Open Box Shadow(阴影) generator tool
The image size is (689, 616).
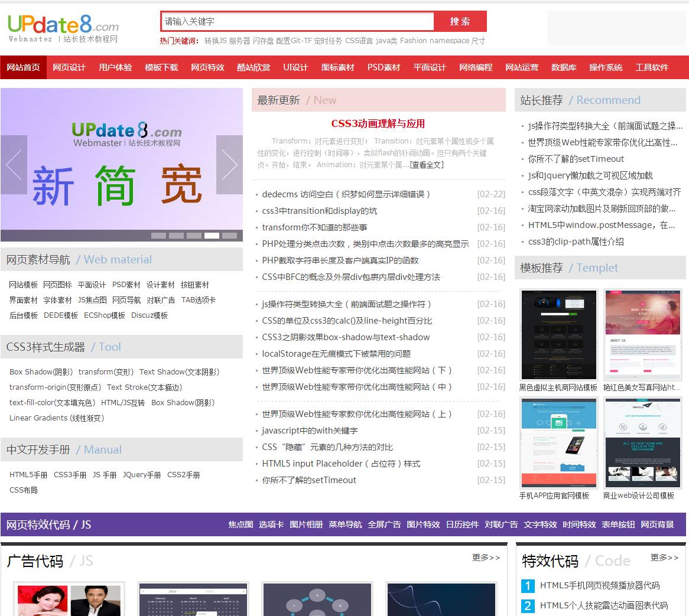[x=41, y=372]
